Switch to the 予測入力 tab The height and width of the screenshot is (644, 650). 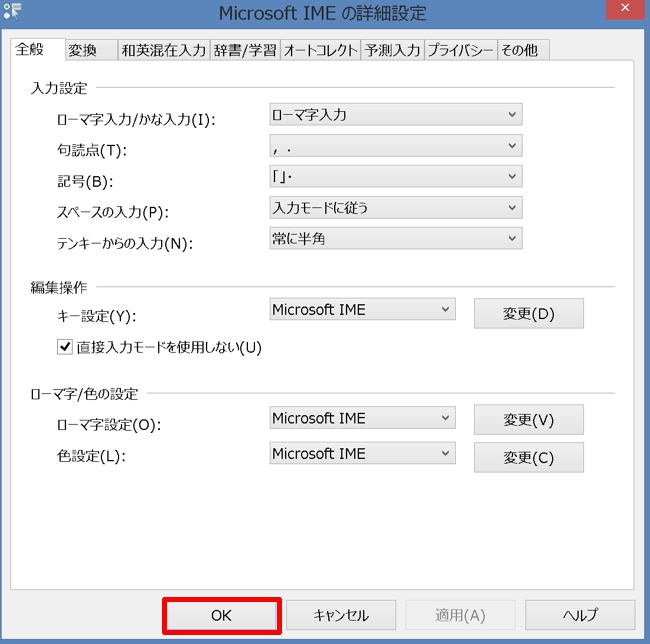[x=393, y=51]
